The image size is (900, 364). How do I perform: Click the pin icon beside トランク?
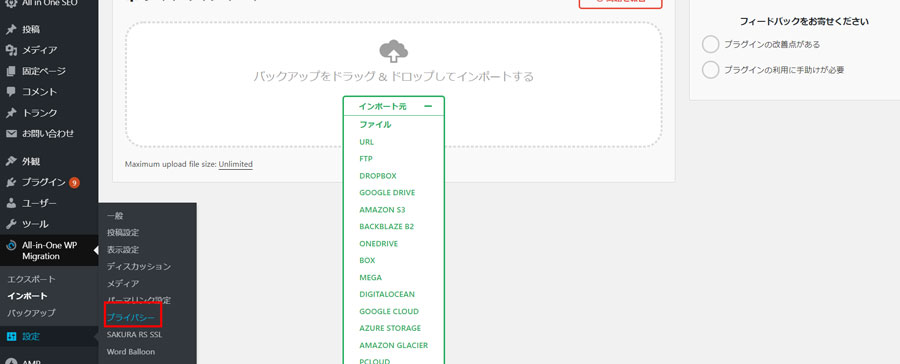coord(11,113)
